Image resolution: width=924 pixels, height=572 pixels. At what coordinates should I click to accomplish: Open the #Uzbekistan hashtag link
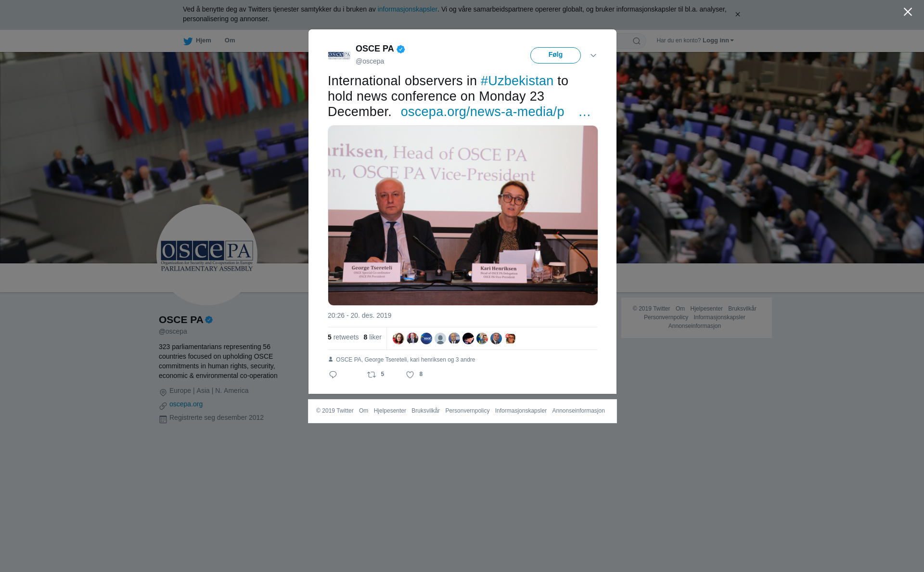(x=517, y=81)
